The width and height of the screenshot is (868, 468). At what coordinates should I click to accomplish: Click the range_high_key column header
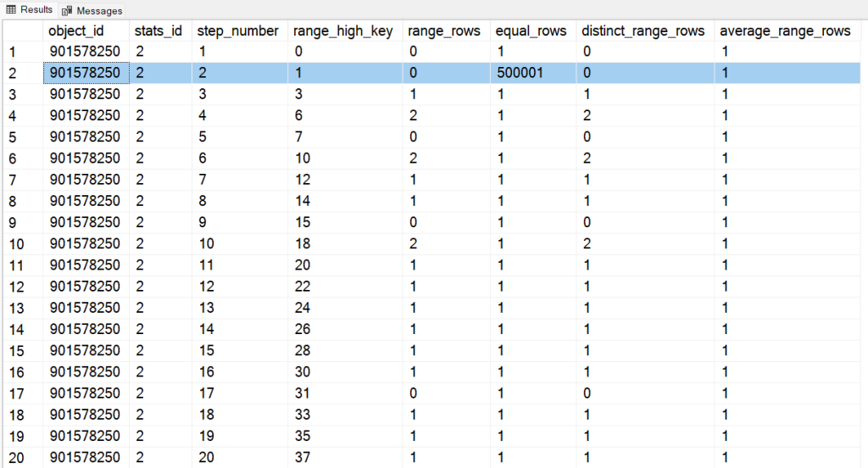click(343, 31)
